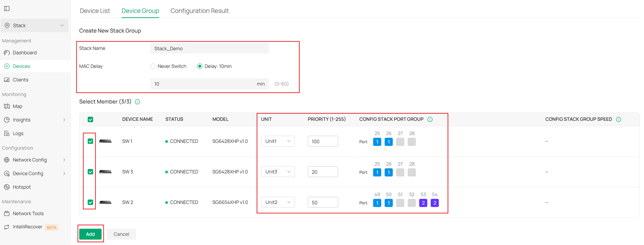Click the Dashboard gauge icon
Image resolution: width=644 pixels, height=245 pixels.
pos(7,53)
